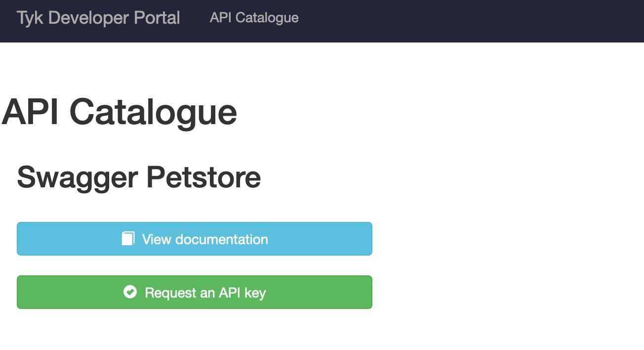Screen dimensions: 644x350
Task: Click the book icon beside View documentation
Action: [128, 239]
